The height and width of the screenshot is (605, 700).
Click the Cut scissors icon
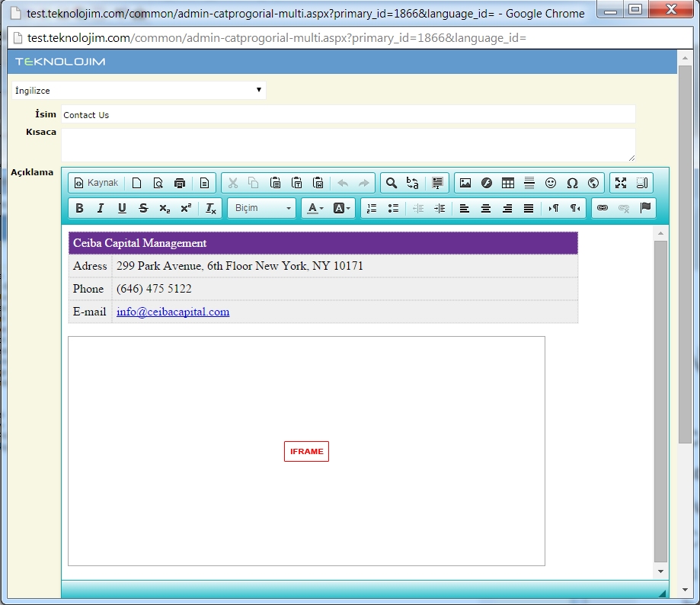232,183
